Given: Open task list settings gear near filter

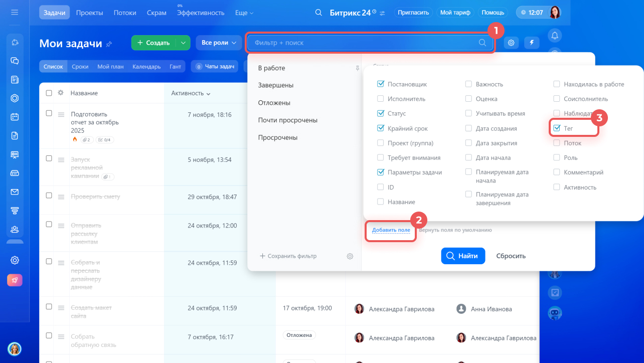Looking at the screenshot, I should (511, 43).
